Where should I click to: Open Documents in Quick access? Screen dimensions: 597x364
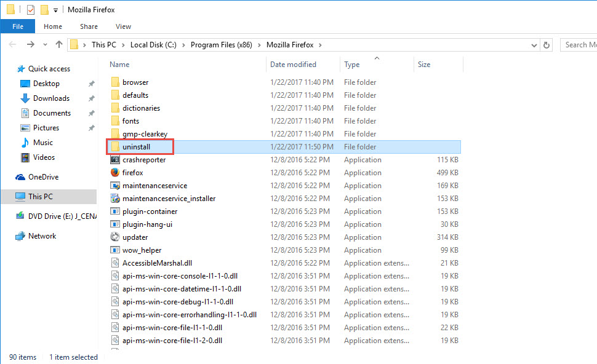tap(52, 113)
